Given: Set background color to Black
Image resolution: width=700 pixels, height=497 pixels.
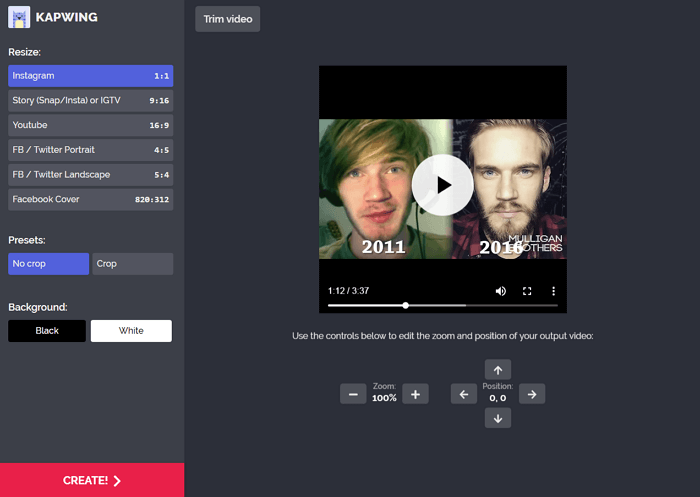Looking at the screenshot, I should (x=47, y=331).
